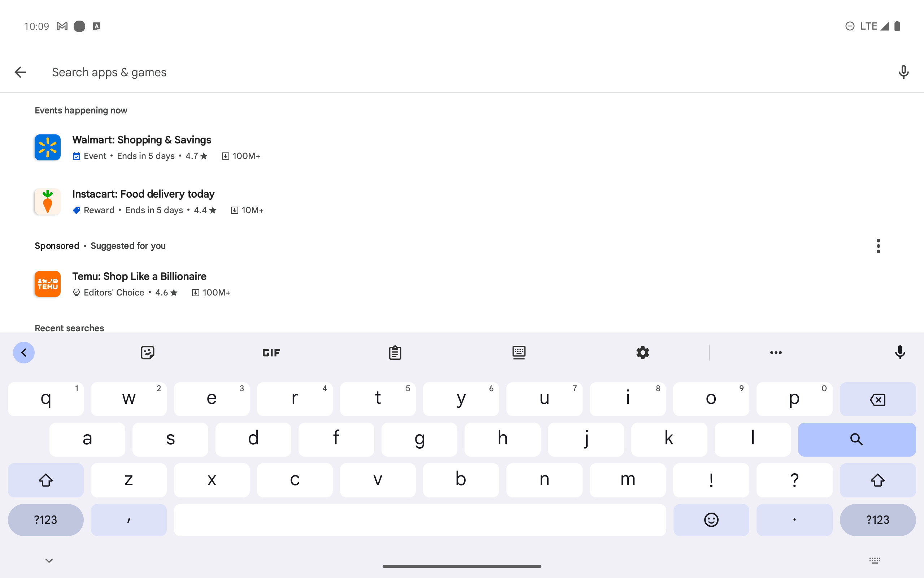Tap the e key

pos(212,399)
